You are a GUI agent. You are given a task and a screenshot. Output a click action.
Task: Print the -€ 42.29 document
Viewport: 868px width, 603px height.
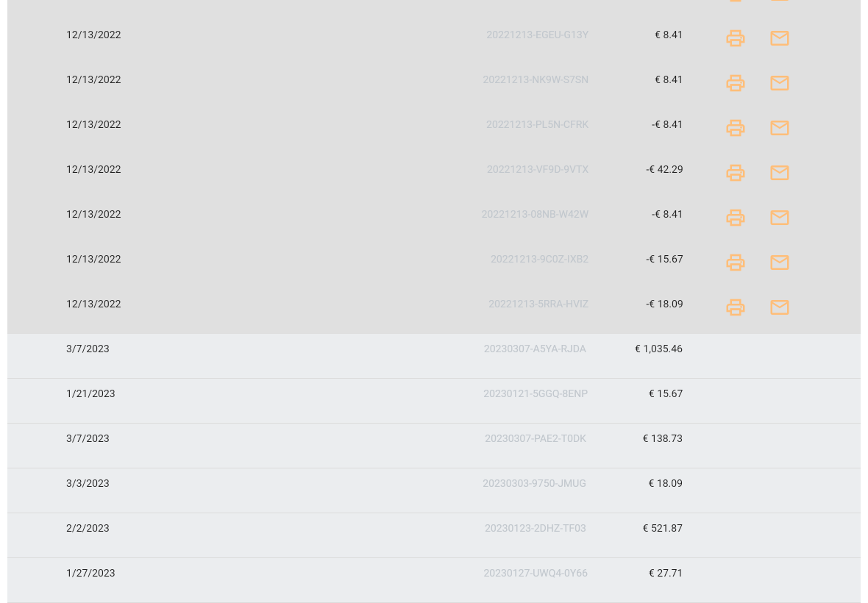(x=736, y=173)
